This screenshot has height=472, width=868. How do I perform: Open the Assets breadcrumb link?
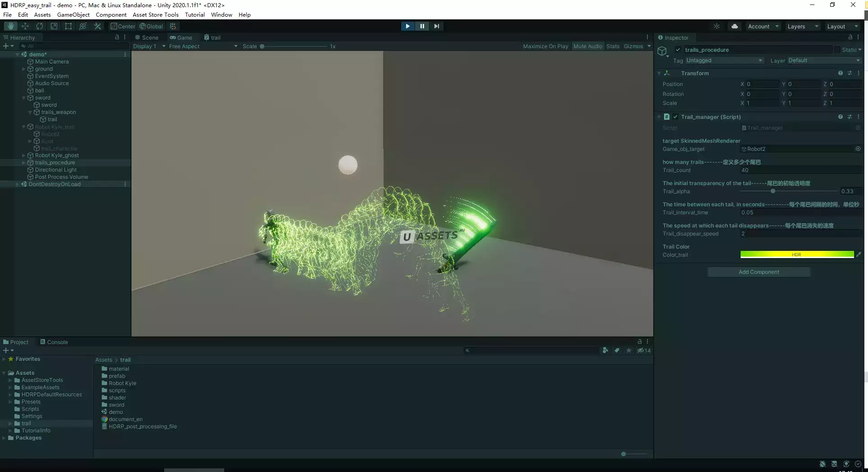tap(104, 360)
